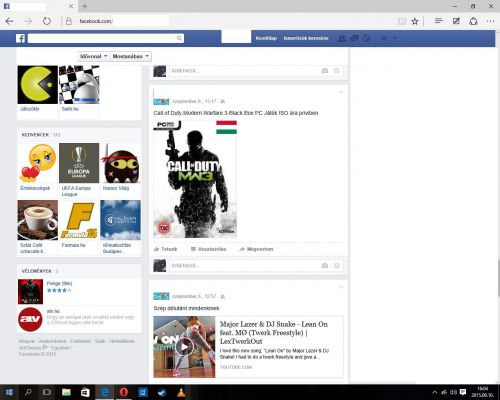Open Klímatisztítás Budapest thumbnail

click(x=120, y=220)
